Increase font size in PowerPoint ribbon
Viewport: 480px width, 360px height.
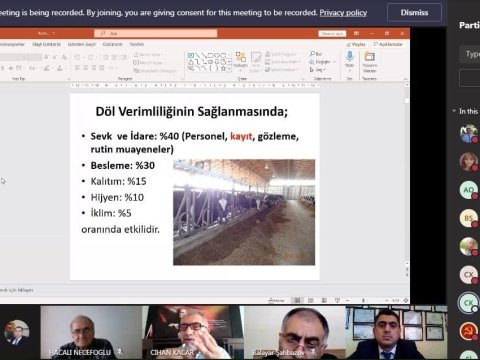[x=47, y=57]
